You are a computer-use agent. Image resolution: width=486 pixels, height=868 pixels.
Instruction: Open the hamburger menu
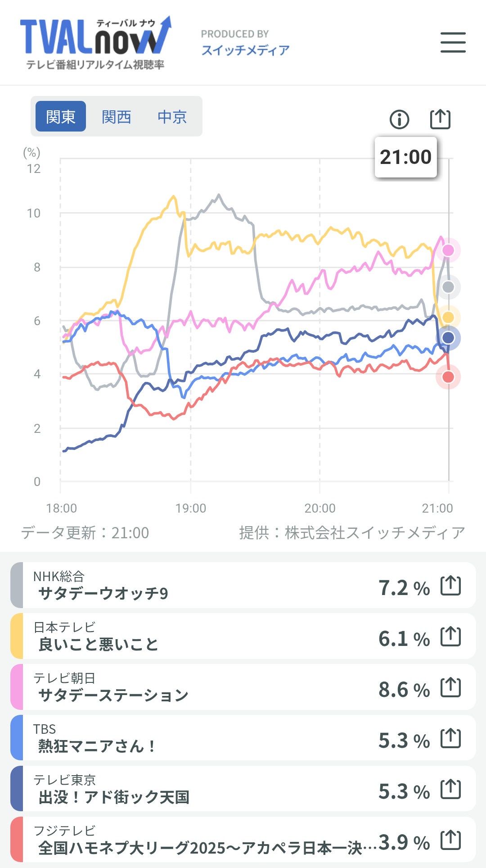tap(453, 42)
